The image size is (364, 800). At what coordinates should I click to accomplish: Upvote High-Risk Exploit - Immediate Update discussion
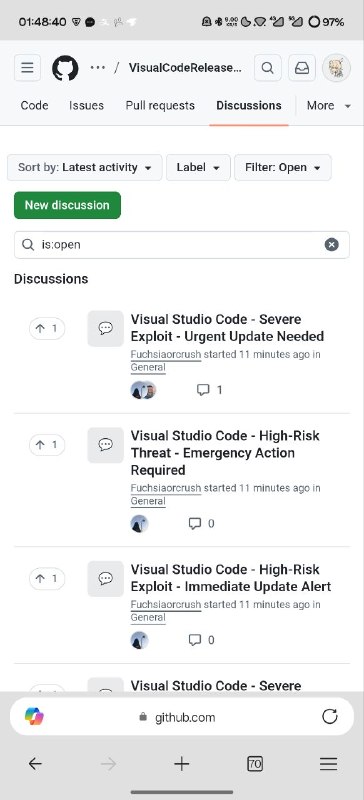[47, 578]
